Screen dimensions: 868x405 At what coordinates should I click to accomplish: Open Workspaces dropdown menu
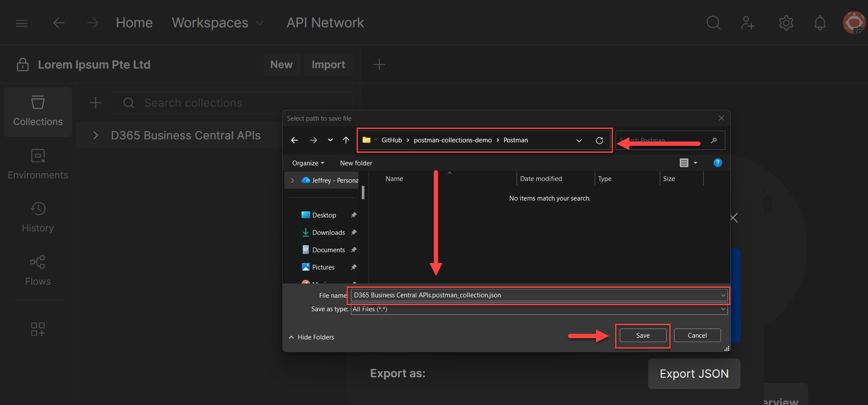(218, 23)
